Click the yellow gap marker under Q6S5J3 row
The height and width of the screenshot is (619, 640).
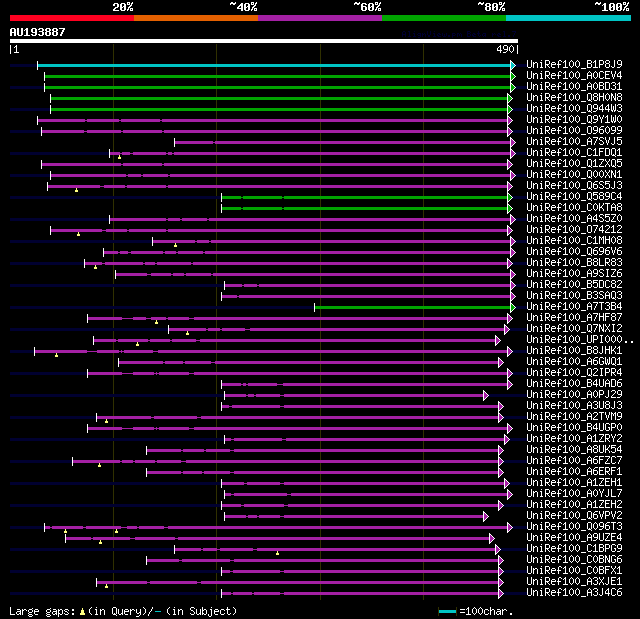click(76, 190)
